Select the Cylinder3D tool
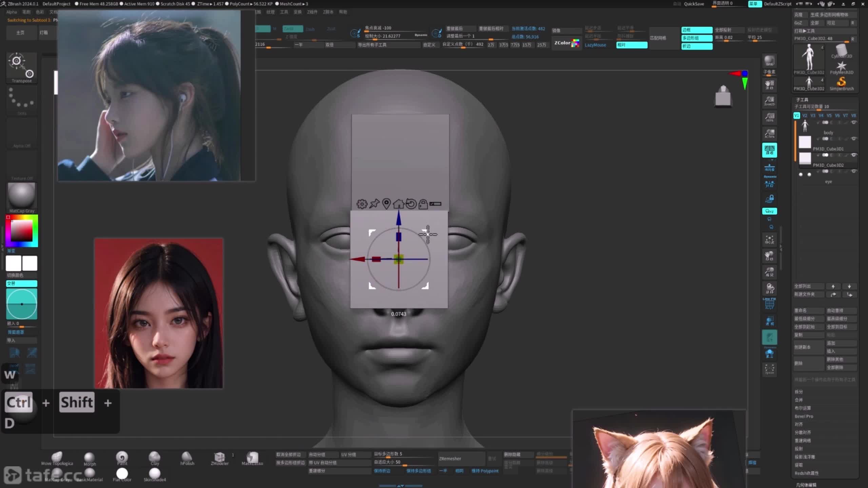868x488 pixels. [x=841, y=51]
